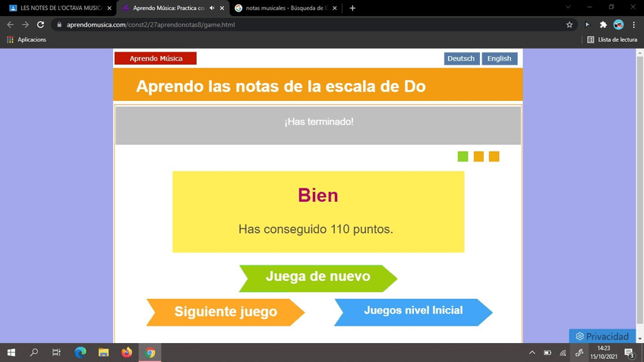
Task: Open taskbar search magnifier
Action: pos(34,352)
